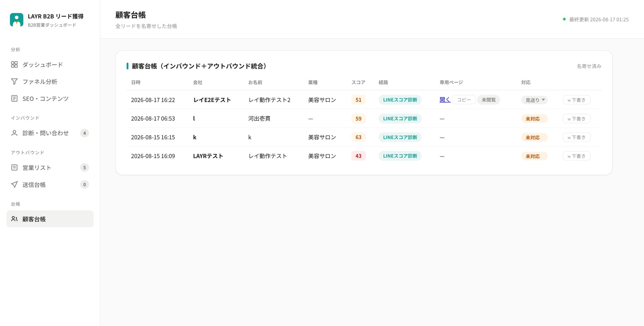644x326 pixels.
Task: Click company name レイE2Eテスト
Action: (212, 100)
